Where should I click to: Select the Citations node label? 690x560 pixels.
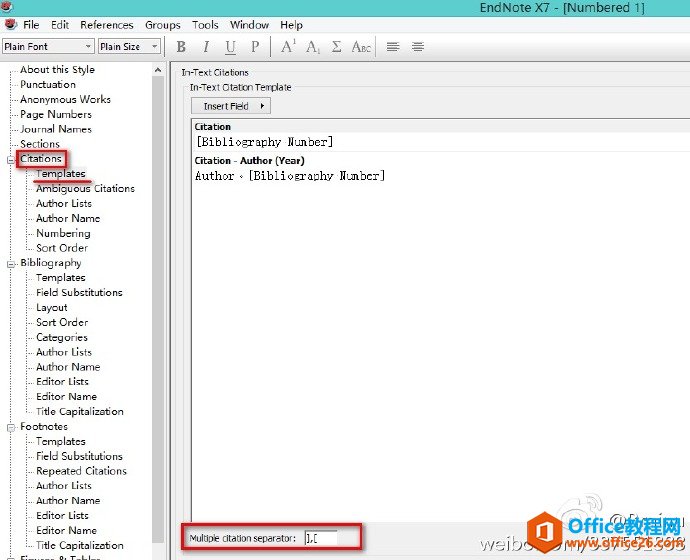[41, 159]
